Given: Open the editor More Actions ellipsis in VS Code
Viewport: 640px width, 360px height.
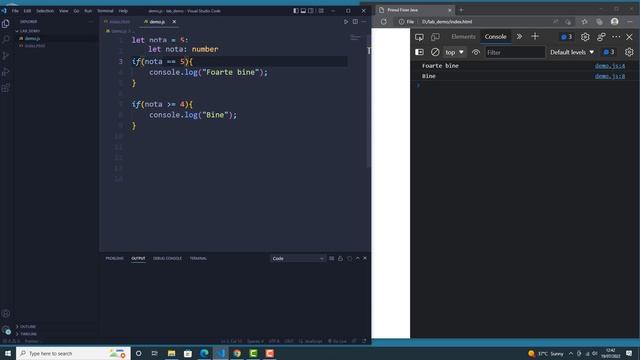Looking at the screenshot, I should pos(364,22).
